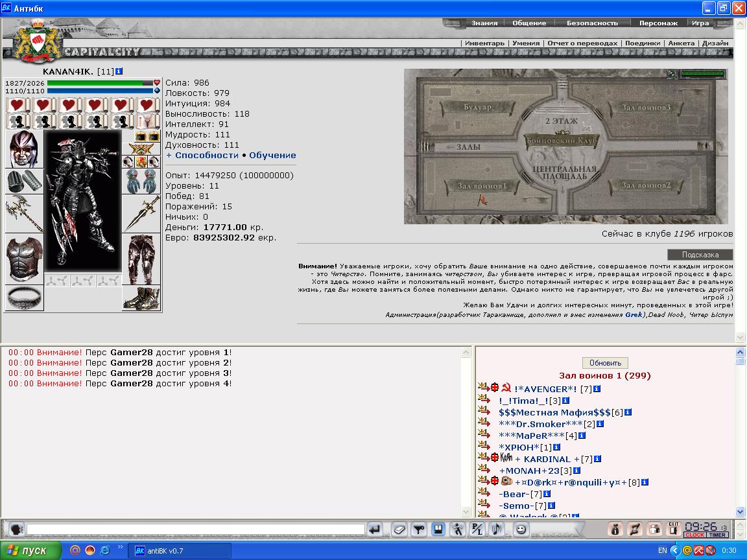Screen dimensions: 747x560
Task: Switch display to TIMER mode
Action: tap(717, 535)
